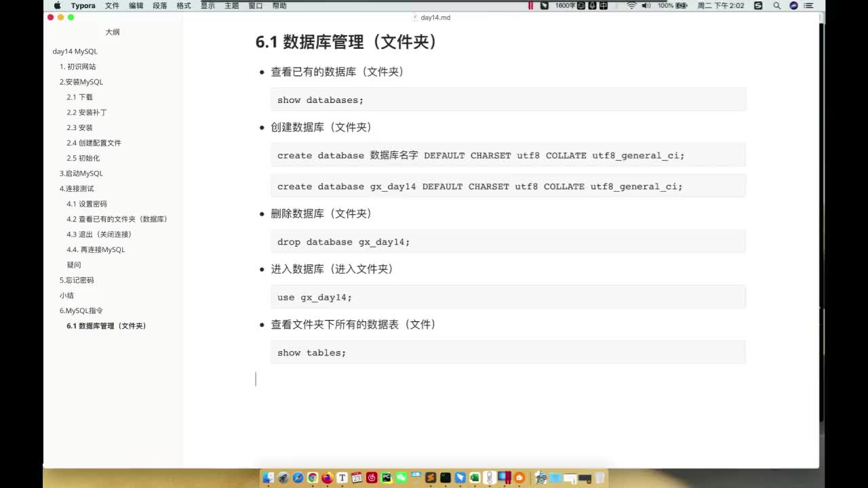Click in the 'show tables;' code block
The image size is (868, 488).
[x=508, y=352]
